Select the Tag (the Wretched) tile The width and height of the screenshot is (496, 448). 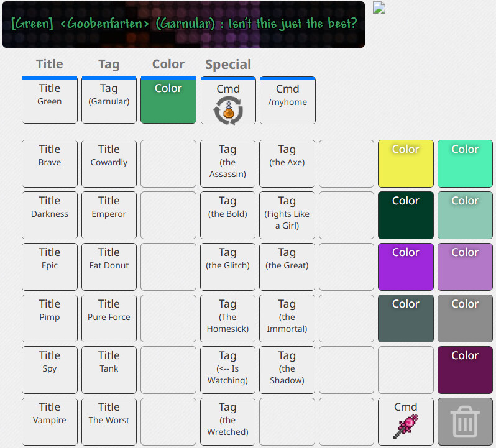tap(227, 422)
